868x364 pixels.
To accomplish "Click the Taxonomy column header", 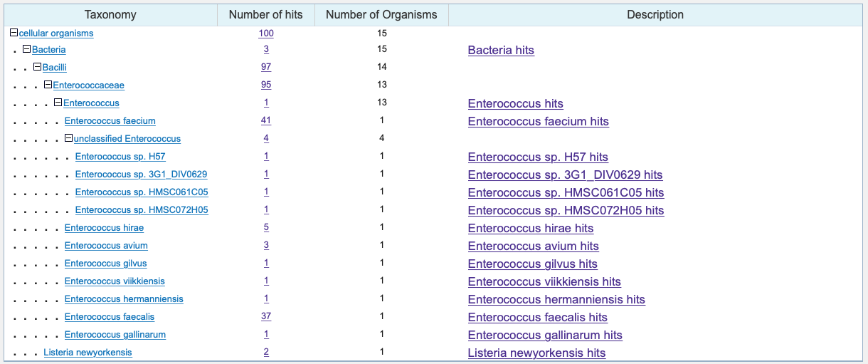I will [110, 15].
